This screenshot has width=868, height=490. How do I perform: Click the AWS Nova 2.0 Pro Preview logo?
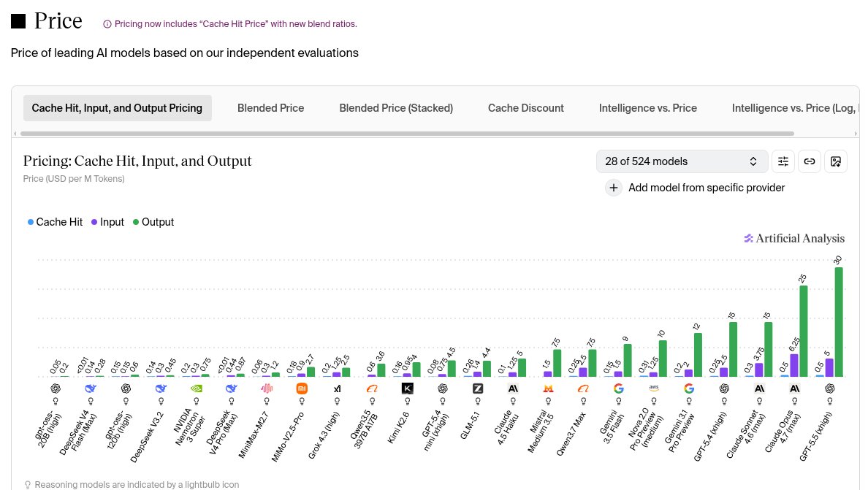point(654,388)
